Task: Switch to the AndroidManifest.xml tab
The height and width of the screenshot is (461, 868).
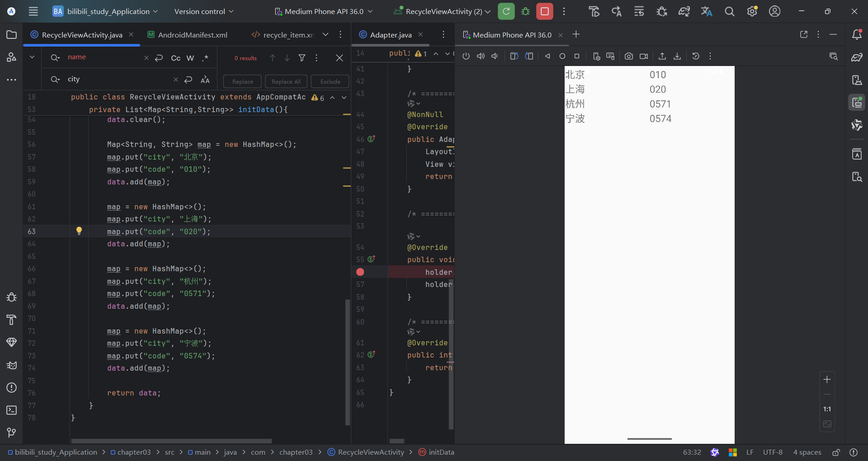Action: [192, 35]
